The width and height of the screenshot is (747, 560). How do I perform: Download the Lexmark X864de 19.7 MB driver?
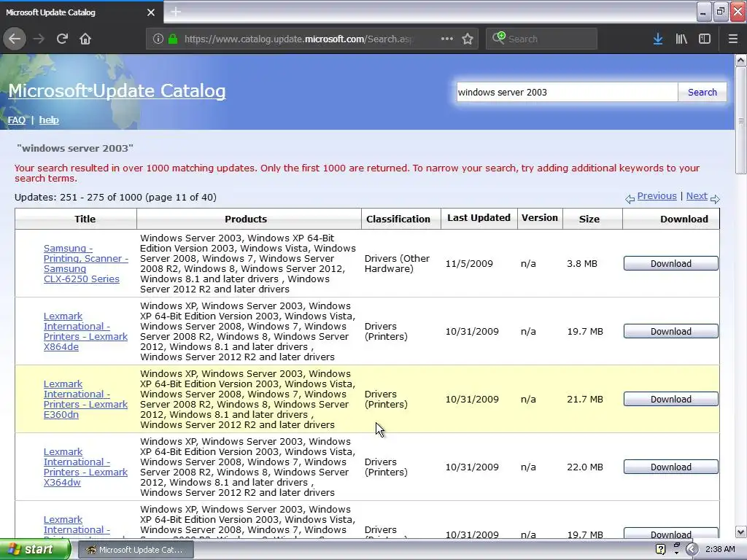tap(671, 332)
